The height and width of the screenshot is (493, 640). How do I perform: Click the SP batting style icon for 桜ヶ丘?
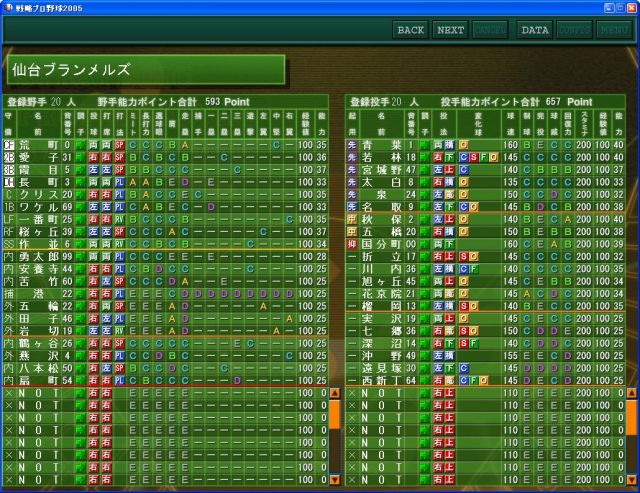coord(119,232)
